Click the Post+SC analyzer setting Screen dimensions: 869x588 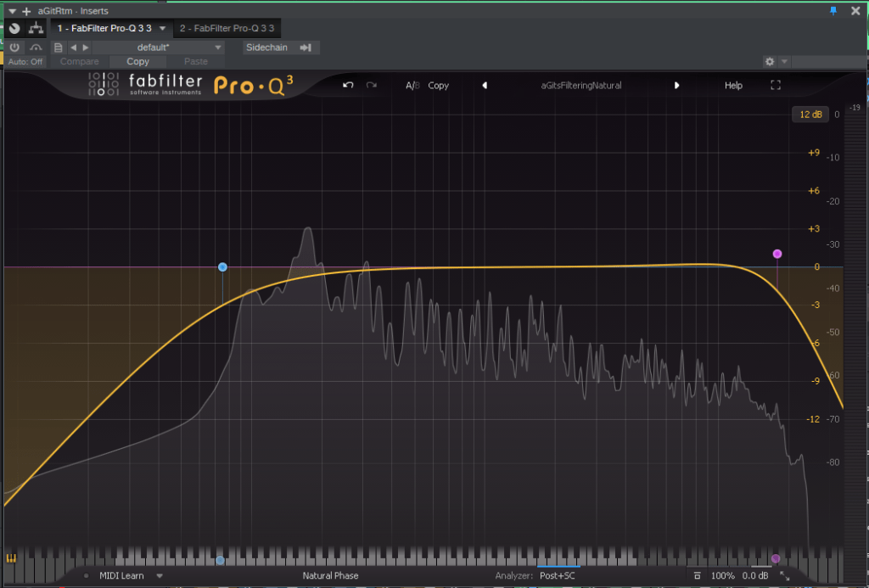[x=557, y=576]
